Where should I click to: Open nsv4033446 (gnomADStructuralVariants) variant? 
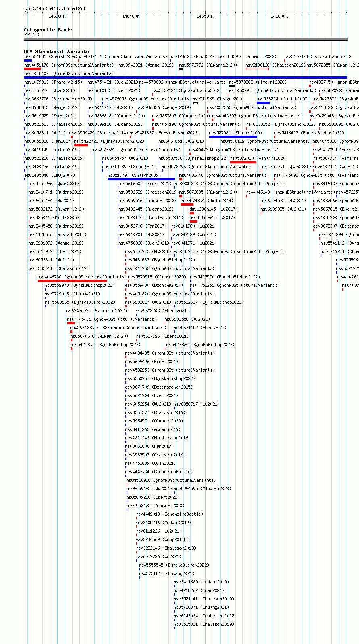(x=224, y=176)
